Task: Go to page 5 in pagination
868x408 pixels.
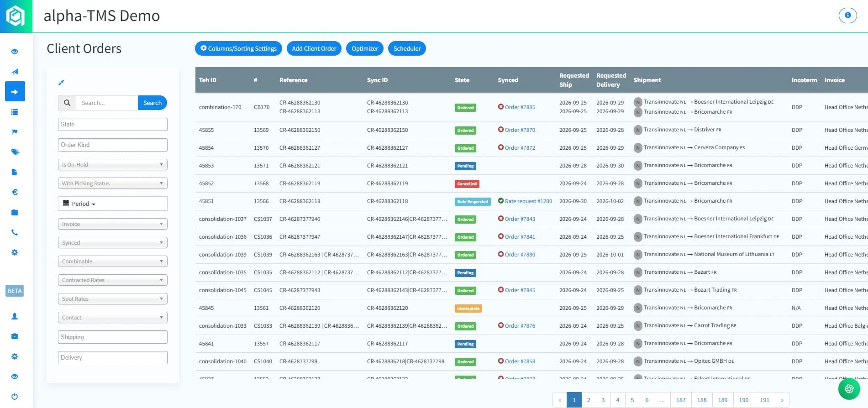Action: [x=632, y=400]
